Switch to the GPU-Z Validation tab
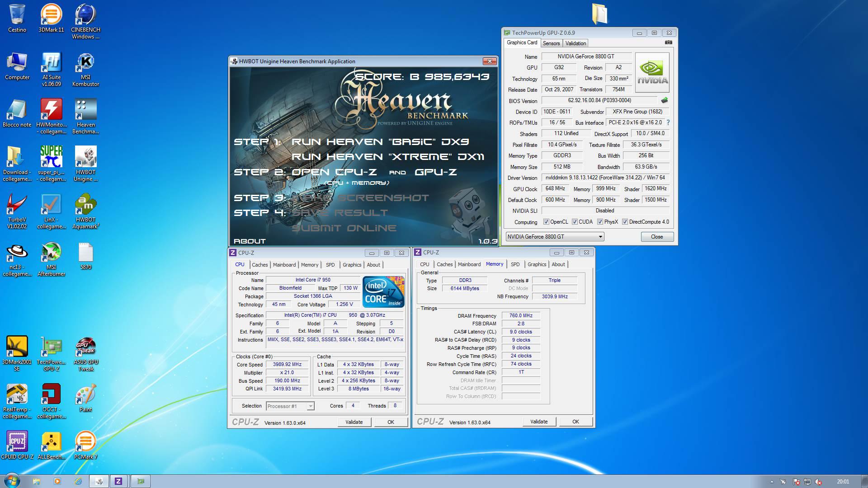The image size is (868, 488). (576, 43)
